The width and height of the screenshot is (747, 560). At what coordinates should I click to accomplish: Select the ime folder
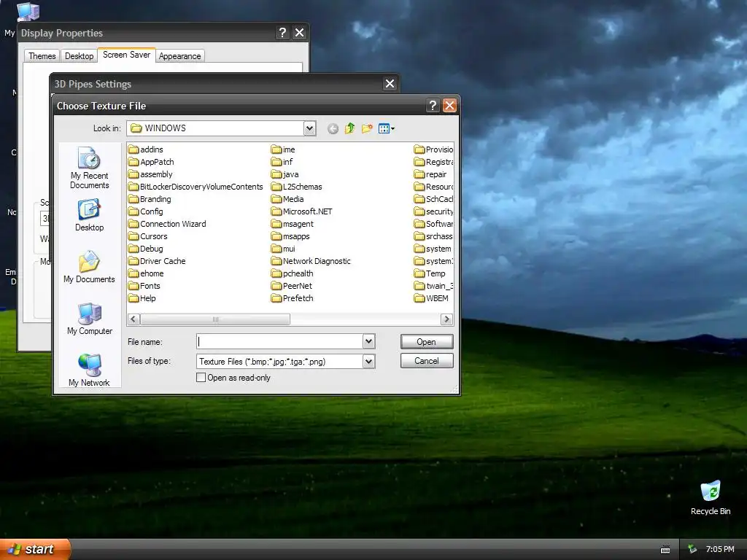pyautogui.click(x=283, y=149)
